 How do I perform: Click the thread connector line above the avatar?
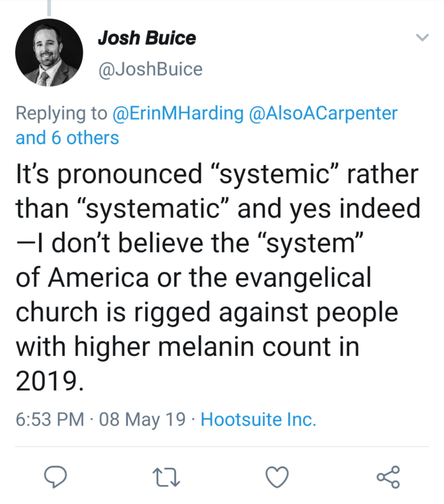click(x=49, y=8)
